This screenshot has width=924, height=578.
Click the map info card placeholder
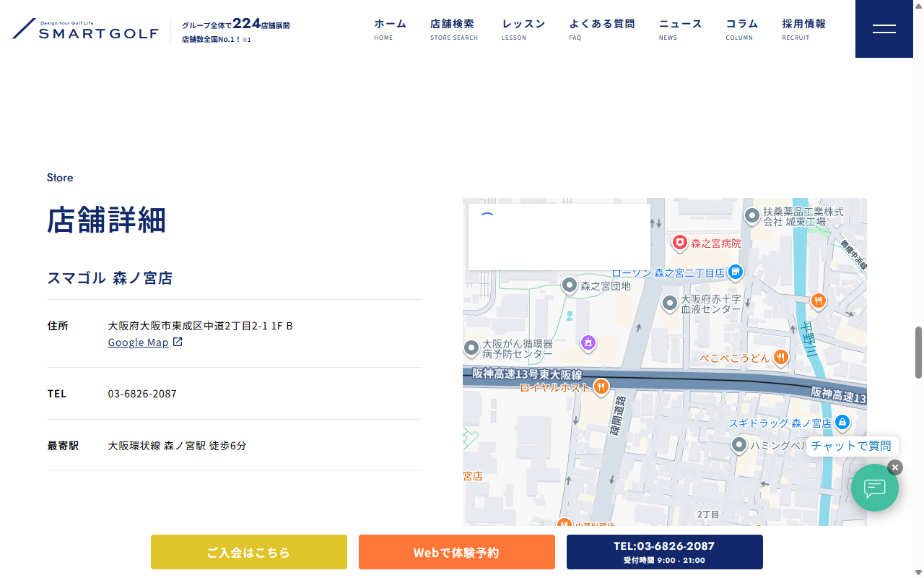pyautogui.click(x=559, y=237)
